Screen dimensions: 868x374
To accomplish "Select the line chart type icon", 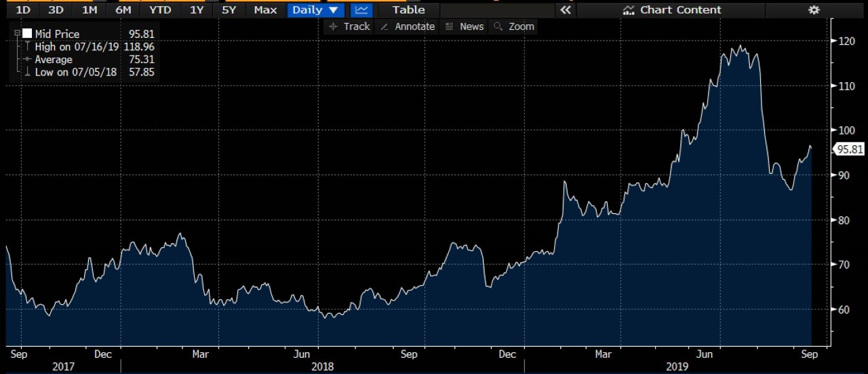I will [362, 10].
